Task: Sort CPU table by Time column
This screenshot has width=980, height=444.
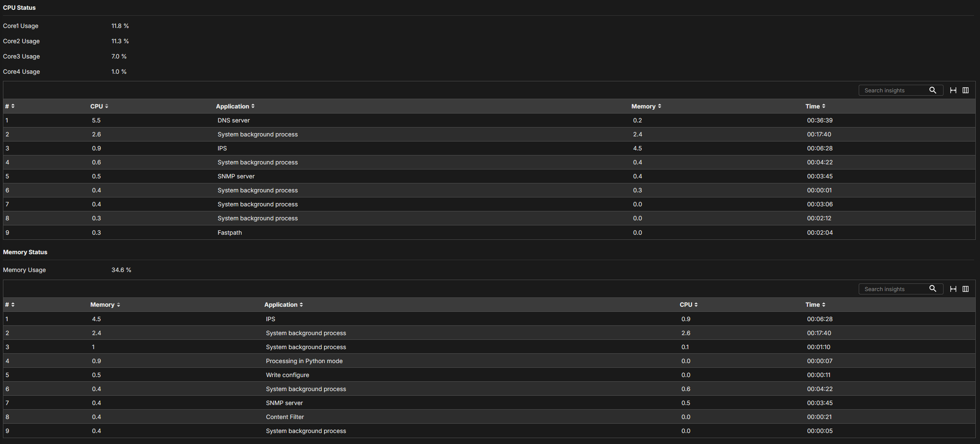Action: tap(815, 106)
